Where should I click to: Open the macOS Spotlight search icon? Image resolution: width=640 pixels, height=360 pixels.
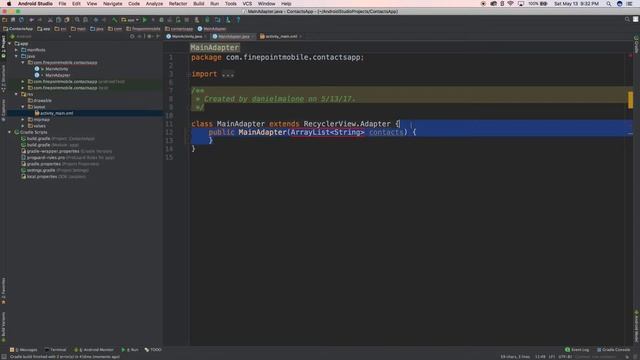point(609,4)
